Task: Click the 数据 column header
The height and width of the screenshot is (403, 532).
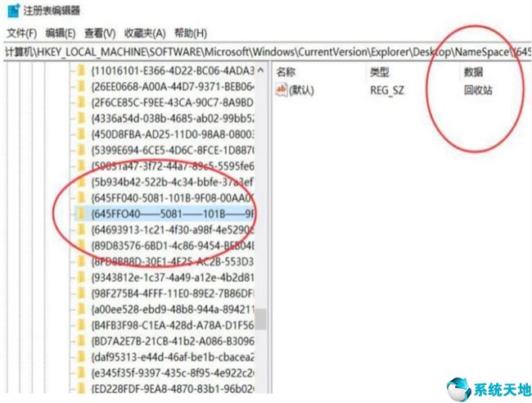Action: [473, 72]
